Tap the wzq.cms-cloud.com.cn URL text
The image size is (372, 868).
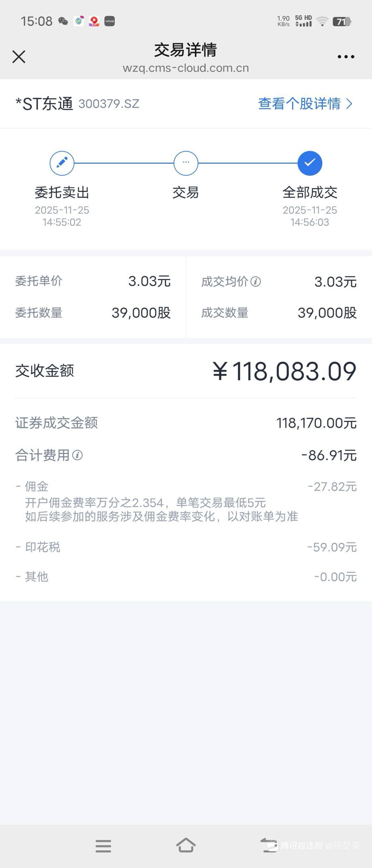tap(186, 68)
